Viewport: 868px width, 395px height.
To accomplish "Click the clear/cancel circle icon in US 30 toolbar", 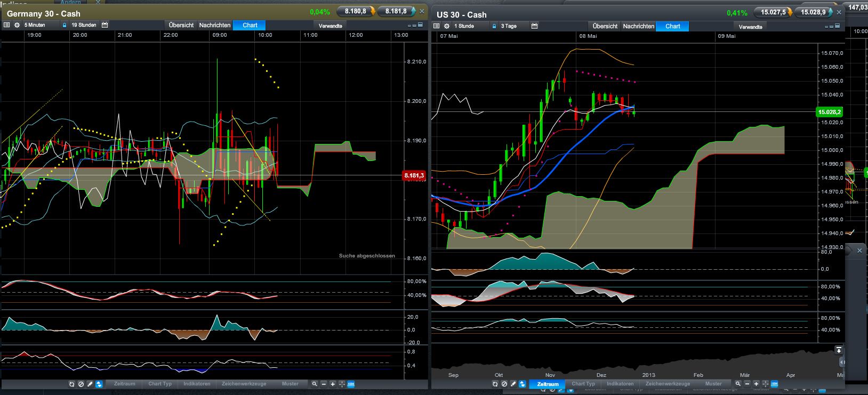I will coord(504,384).
